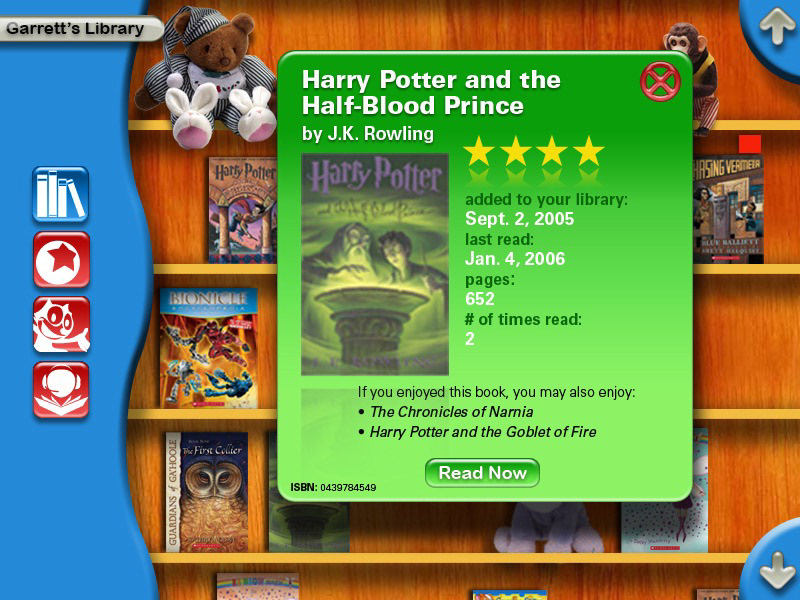Viewport: 800px width, 600px height.
Task: Move down the shelves with down arrow
Action: coord(777,569)
